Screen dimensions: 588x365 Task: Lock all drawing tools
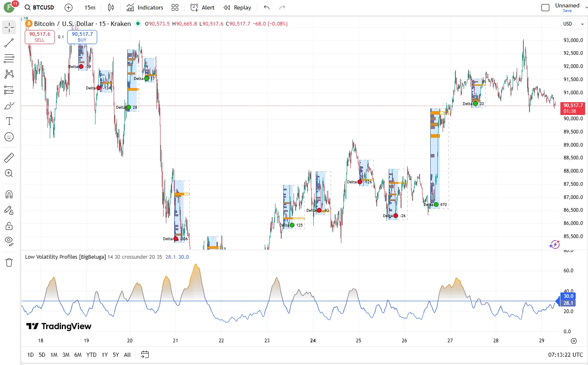pyautogui.click(x=9, y=226)
